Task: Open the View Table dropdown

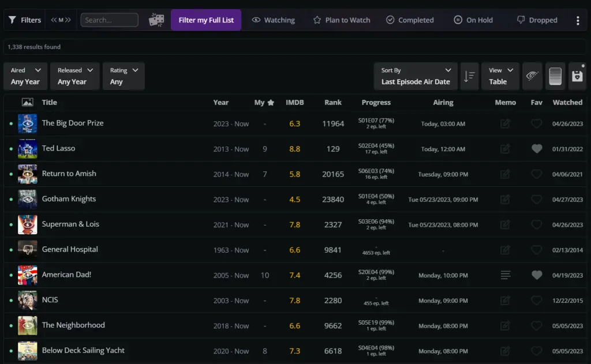Action: click(x=500, y=76)
